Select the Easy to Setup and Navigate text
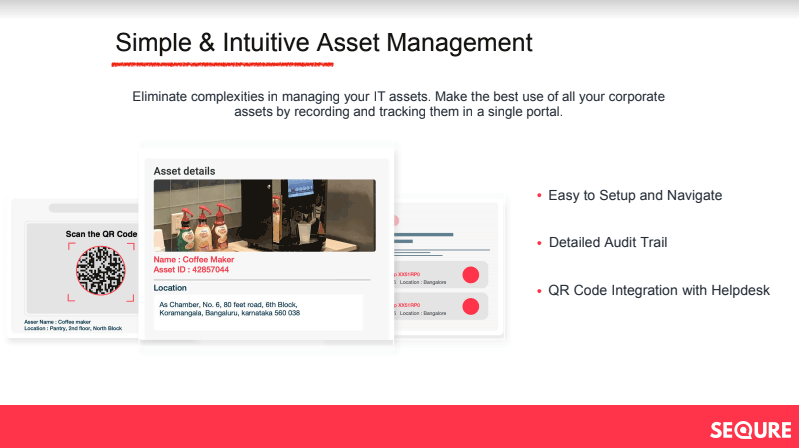 click(x=635, y=195)
